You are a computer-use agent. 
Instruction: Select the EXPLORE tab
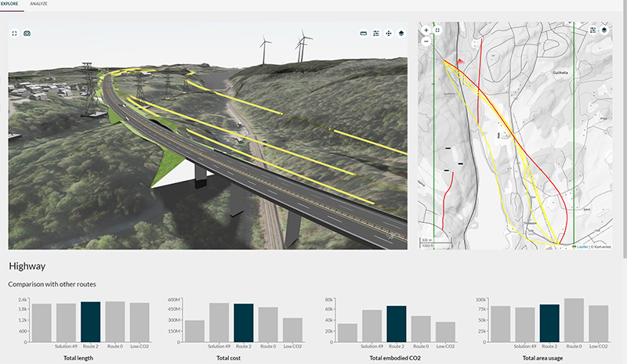point(11,5)
